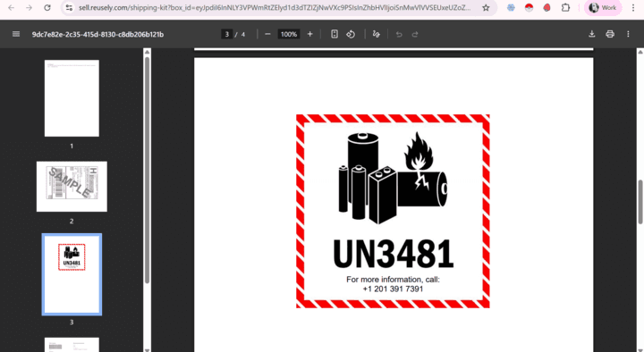This screenshot has width=644, height=352.
Task: Open the Work profile menu
Action: click(603, 8)
